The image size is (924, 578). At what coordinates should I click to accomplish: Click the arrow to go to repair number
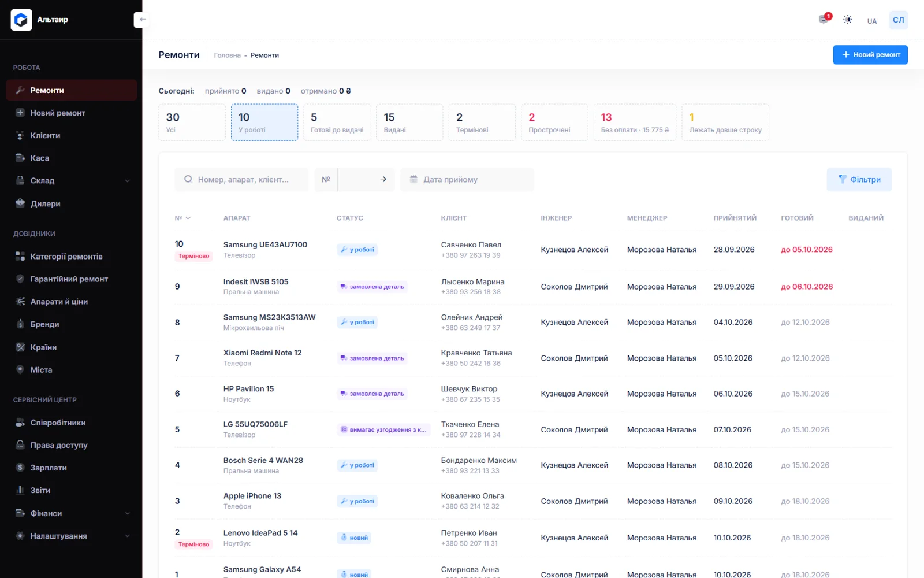(384, 180)
